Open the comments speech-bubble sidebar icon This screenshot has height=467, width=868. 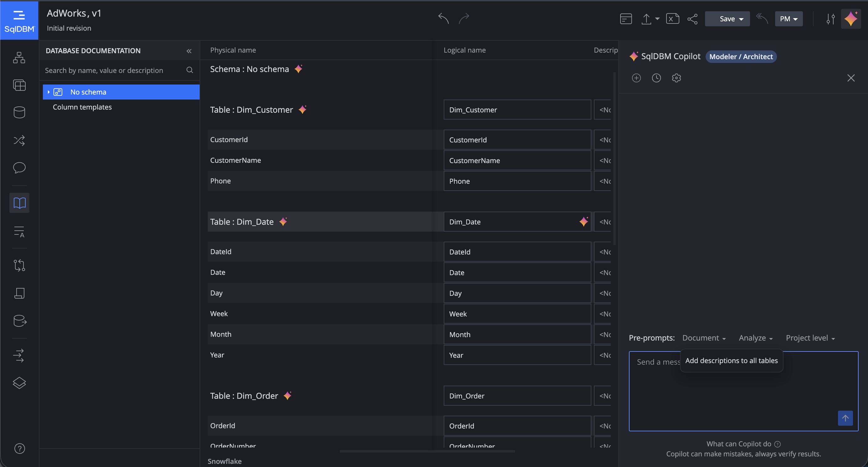pos(19,167)
